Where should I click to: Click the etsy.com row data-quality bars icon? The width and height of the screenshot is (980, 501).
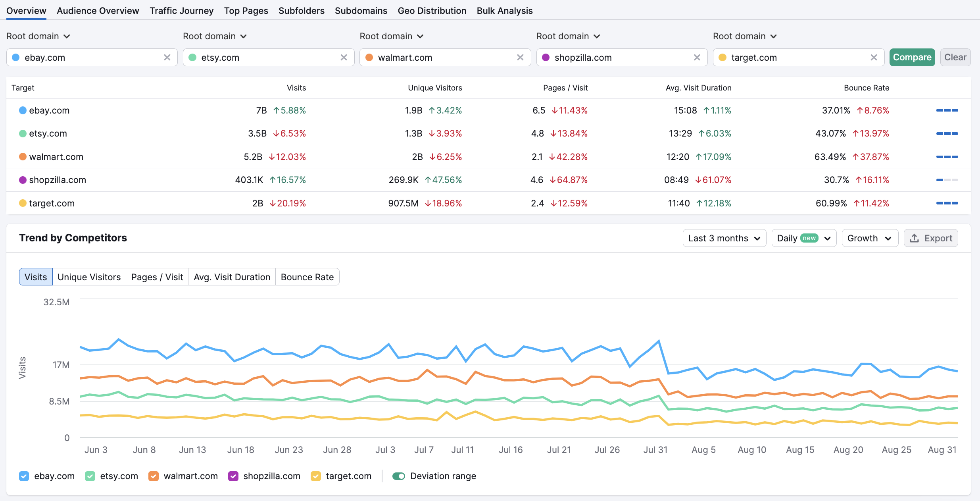point(947,133)
